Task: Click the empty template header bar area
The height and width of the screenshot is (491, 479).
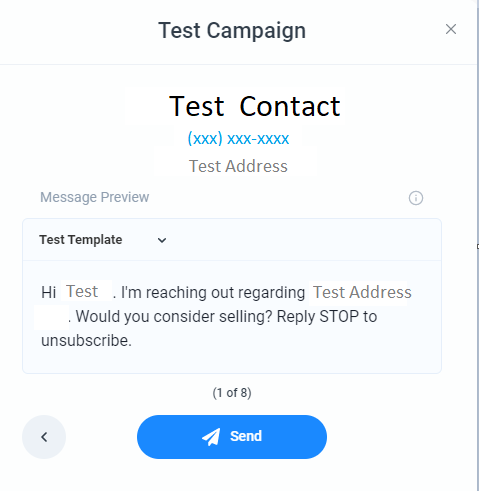Action: coord(303,240)
